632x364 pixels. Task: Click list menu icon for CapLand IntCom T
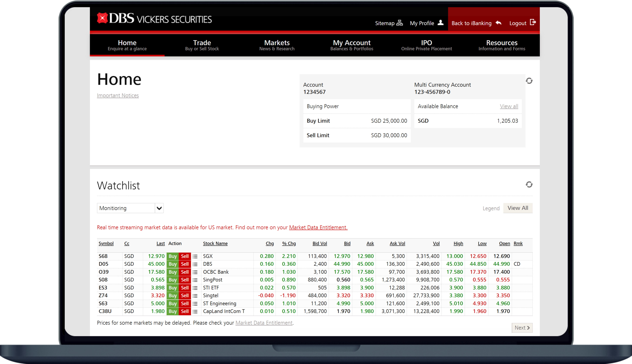[195, 311]
